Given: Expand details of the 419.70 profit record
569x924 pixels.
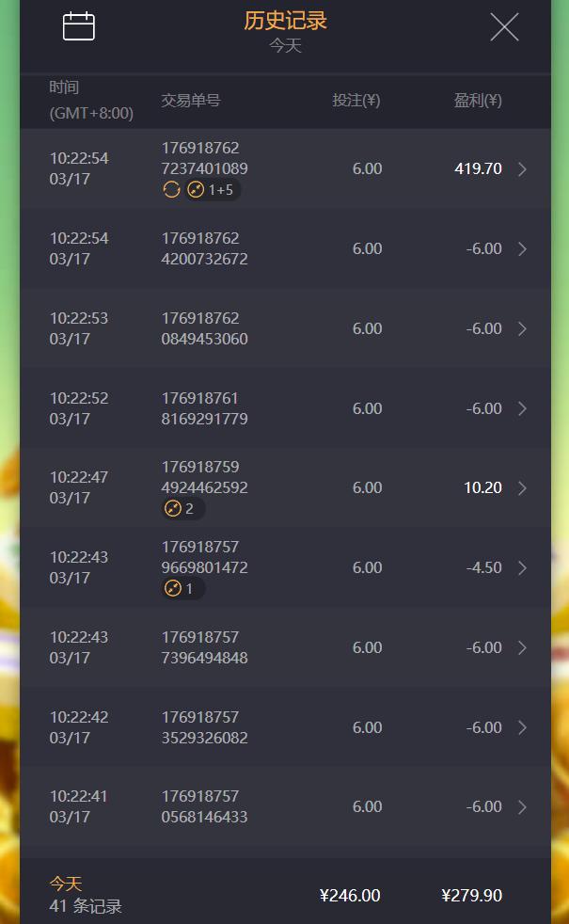Looking at the screenshot, I should click(522, 169).
